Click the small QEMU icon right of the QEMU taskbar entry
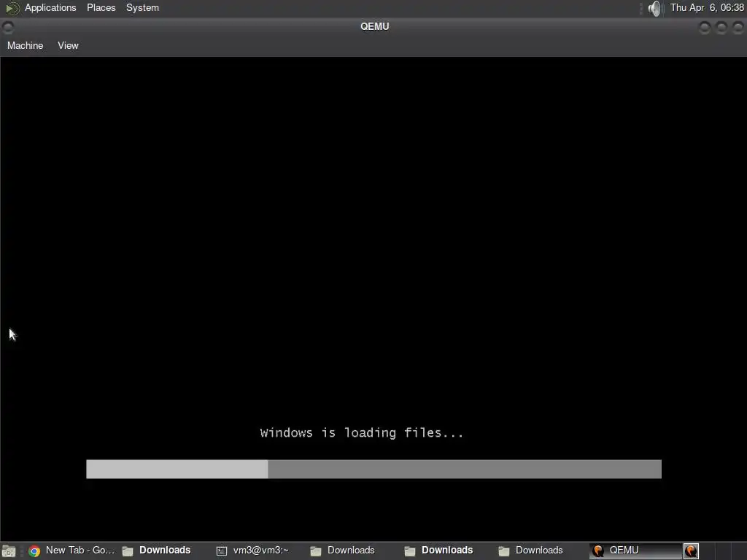 [692, 551]
